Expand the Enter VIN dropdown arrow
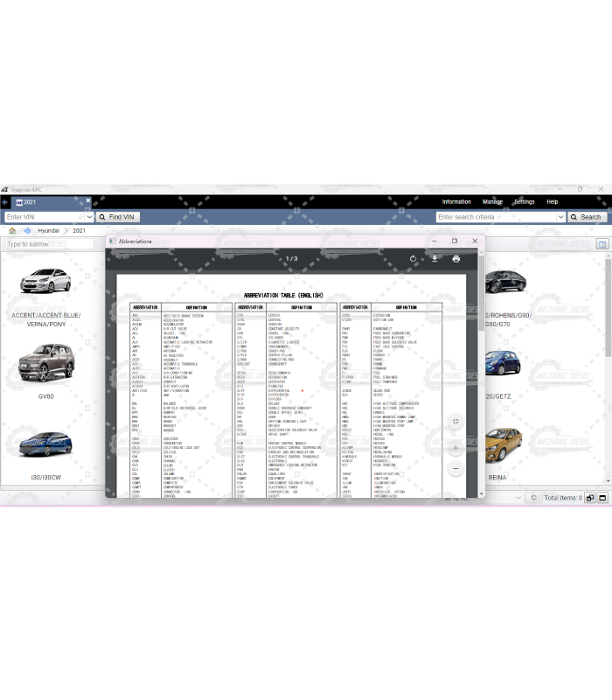612x700 pixels. (x=88, y=217)
